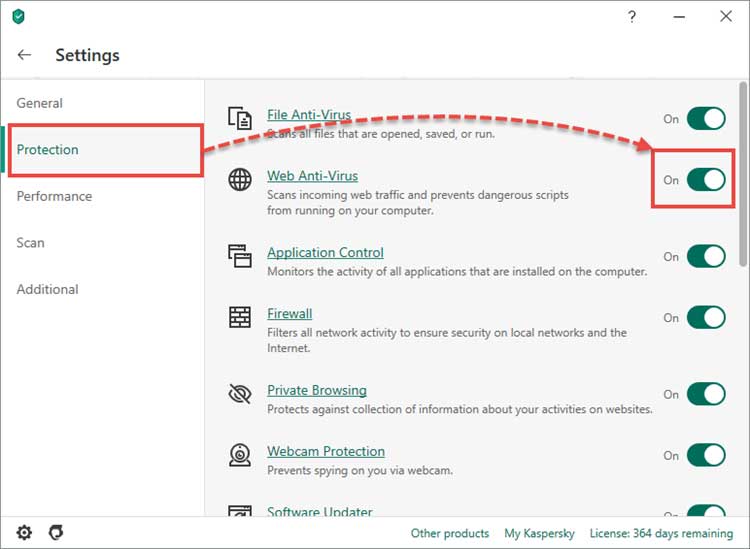The height and width of the screenshot is (549, 750).
Task: Click the My Kaspersky link
Action: 539,533
